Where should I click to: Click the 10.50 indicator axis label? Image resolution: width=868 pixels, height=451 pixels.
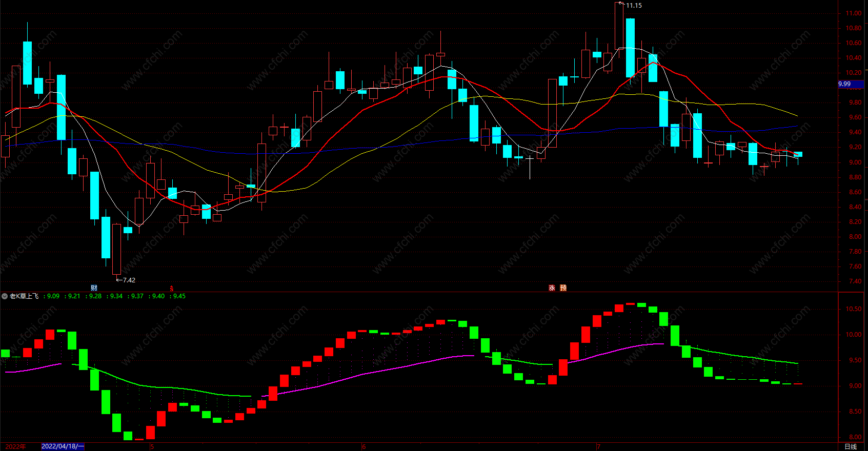[854, 309]
